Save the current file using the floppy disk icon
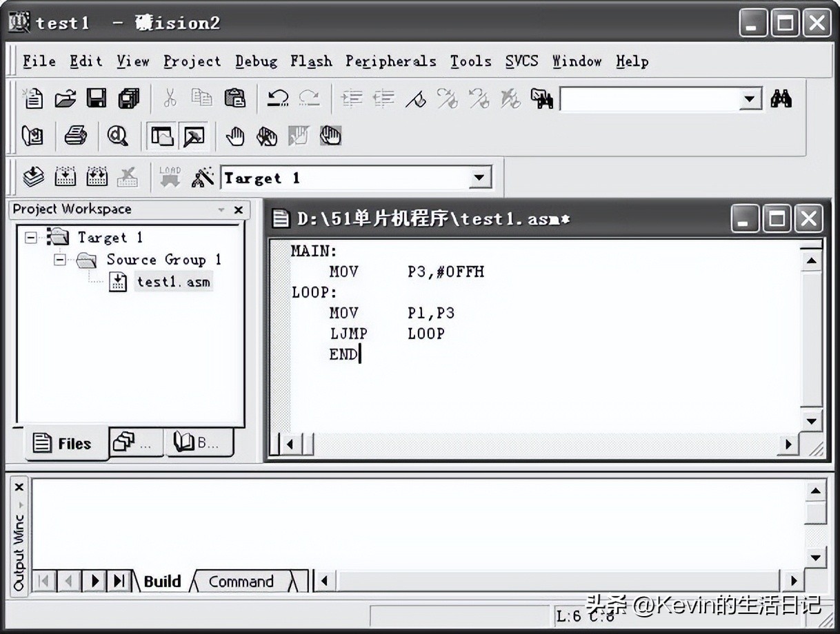The height and width of the screenshot is (634, 840). pos(96,99)
